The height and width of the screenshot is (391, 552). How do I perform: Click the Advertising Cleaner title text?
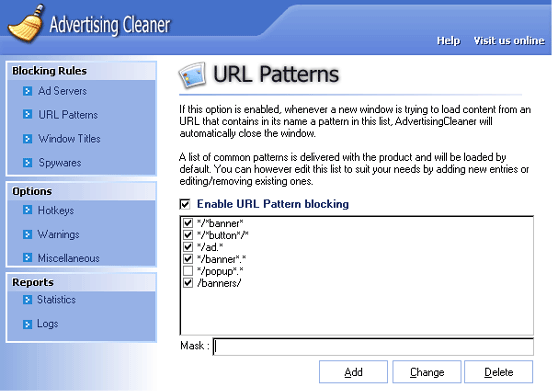[x=110, y=25]
